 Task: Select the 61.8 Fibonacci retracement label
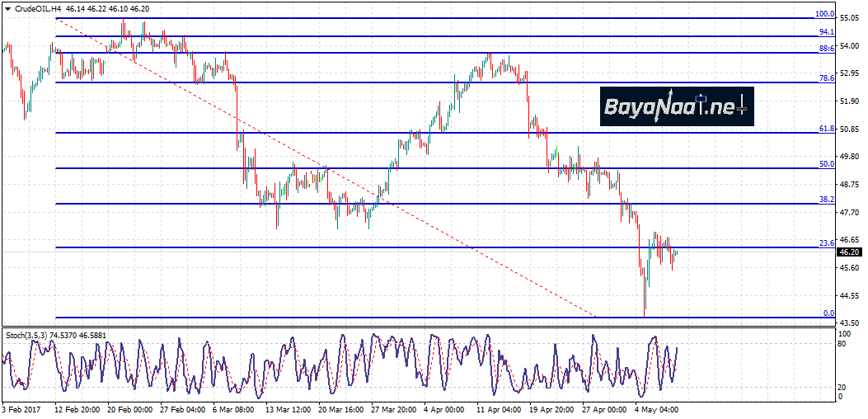(x=826, y=129)
